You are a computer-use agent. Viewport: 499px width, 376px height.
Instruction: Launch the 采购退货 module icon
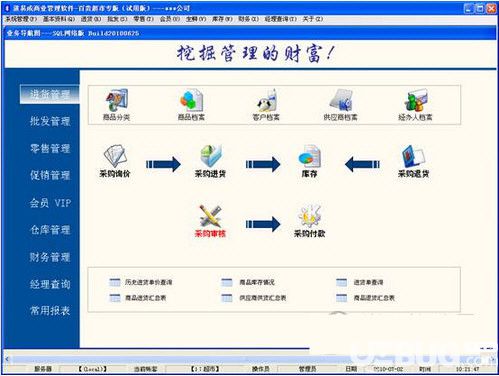[x=413, y=156]
